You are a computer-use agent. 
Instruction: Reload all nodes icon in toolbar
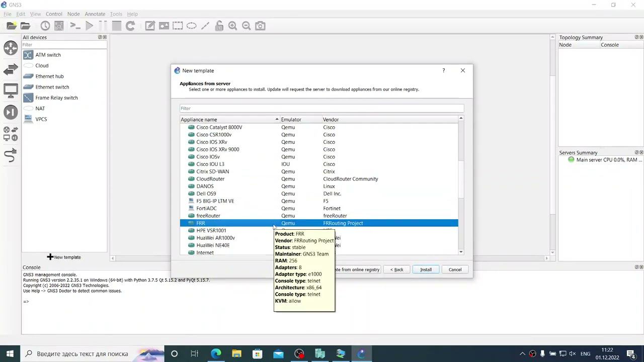tap(130, 26)
